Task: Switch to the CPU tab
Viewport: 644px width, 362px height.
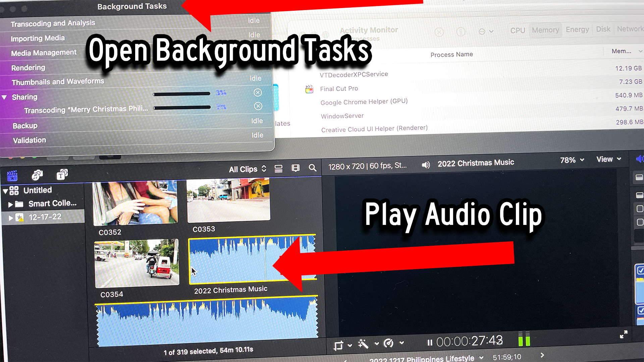Action: click(518, 31)
